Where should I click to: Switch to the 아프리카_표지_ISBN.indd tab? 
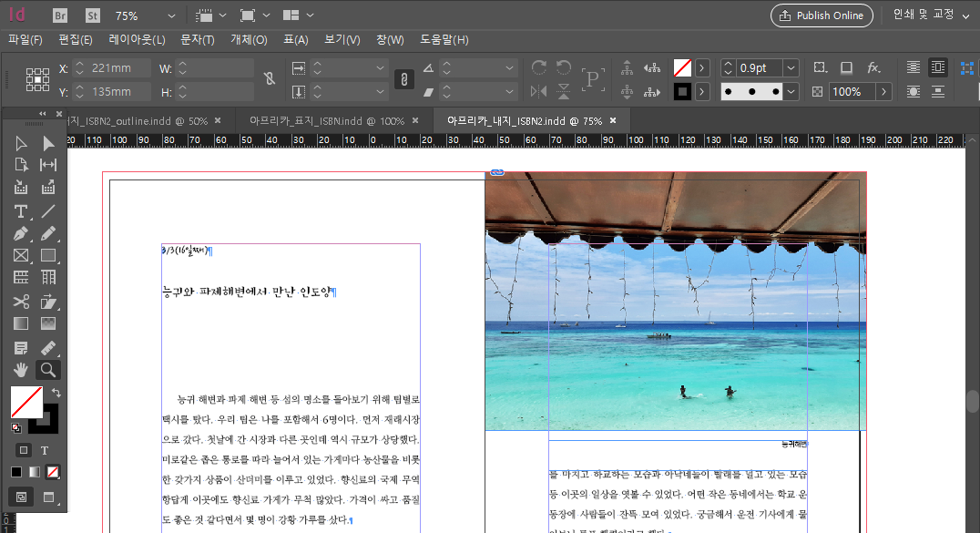point(328,119)
